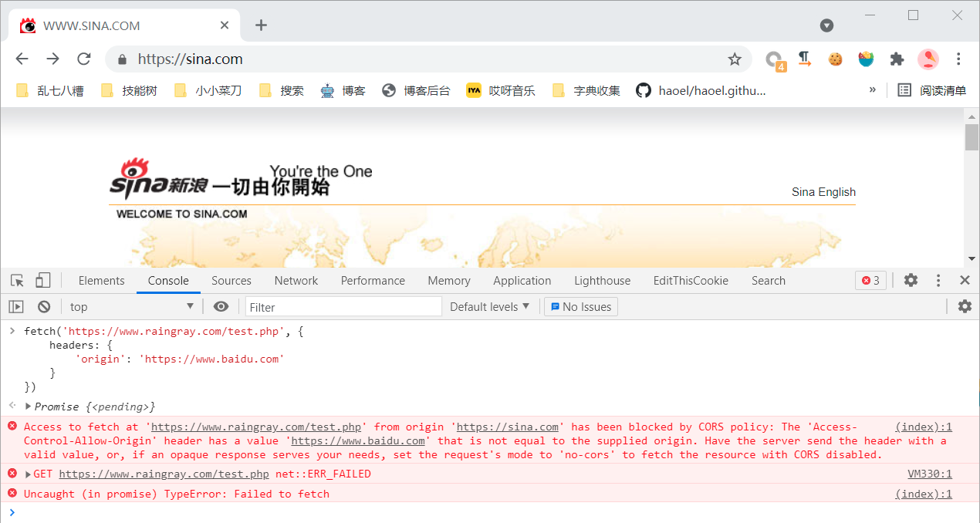Open (index):1 link on the CORS error
Screen dimensions: 980x523
(x=924, y=427)
